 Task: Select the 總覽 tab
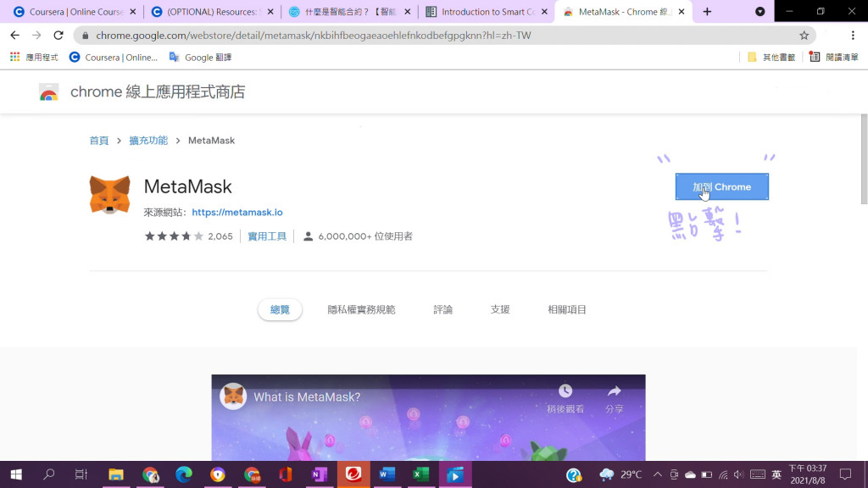pos(280,309)
